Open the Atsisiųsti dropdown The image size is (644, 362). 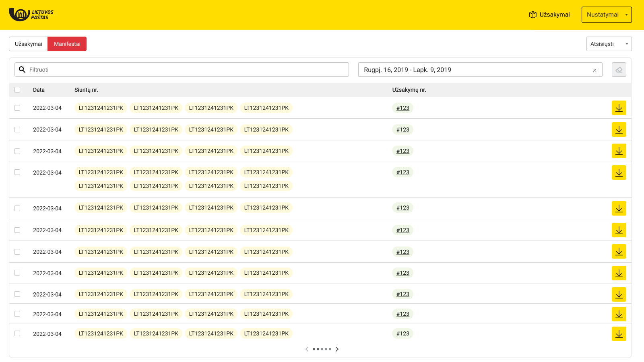point(609,44)
